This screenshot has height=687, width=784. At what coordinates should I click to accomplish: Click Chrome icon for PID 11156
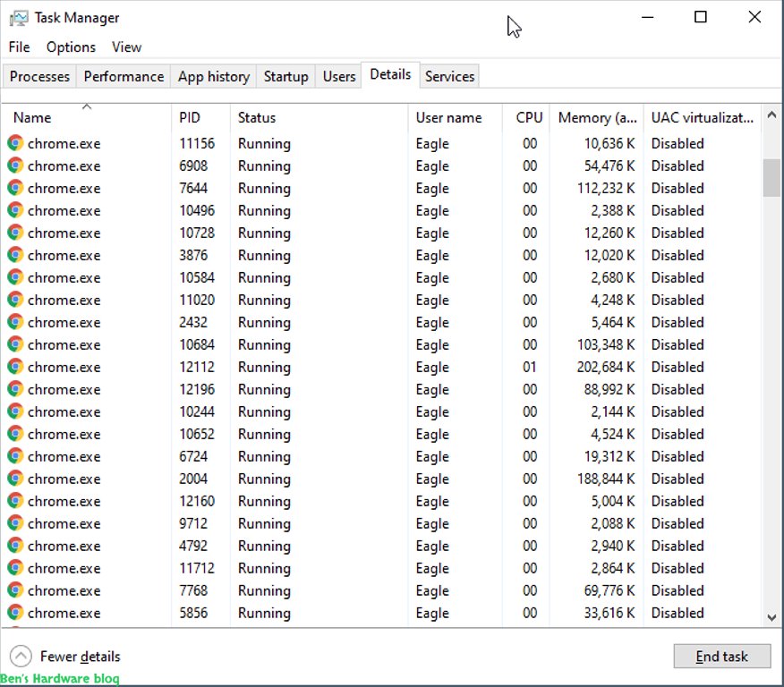point(15,143)
